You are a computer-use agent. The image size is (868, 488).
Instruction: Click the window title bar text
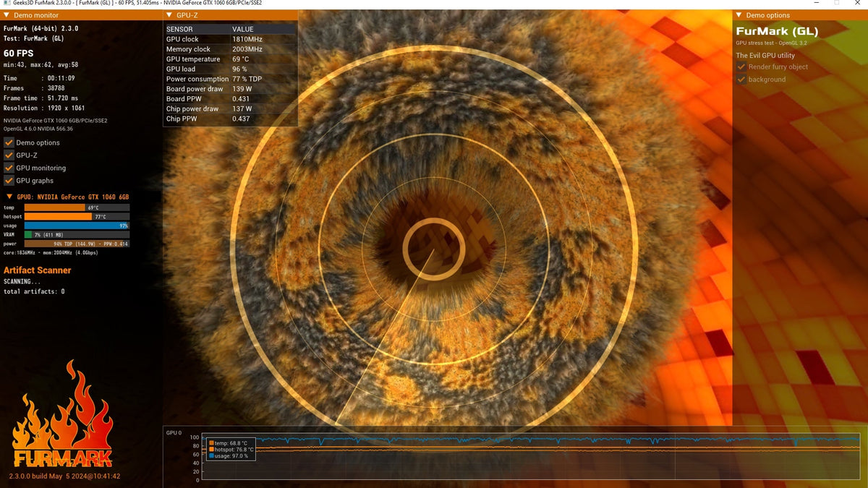137,3
